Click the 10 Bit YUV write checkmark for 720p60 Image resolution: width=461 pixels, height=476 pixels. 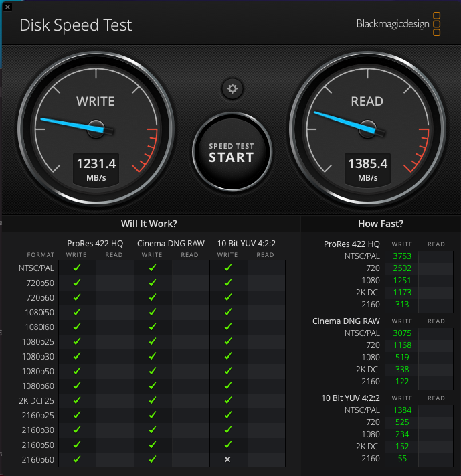pyautogui.click(x=228, y=297)
